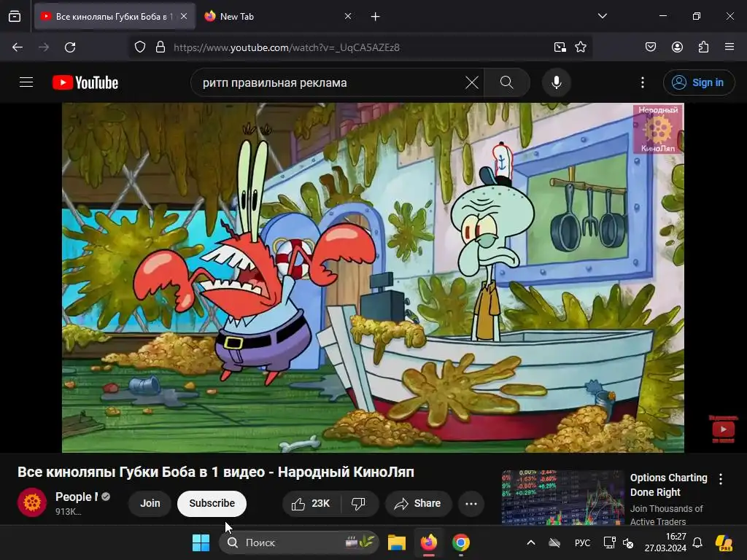This screenshot has width=747, height=560.
Task: Open picture-in-picture icon in address bar
Action: click(x=560, y=47)
